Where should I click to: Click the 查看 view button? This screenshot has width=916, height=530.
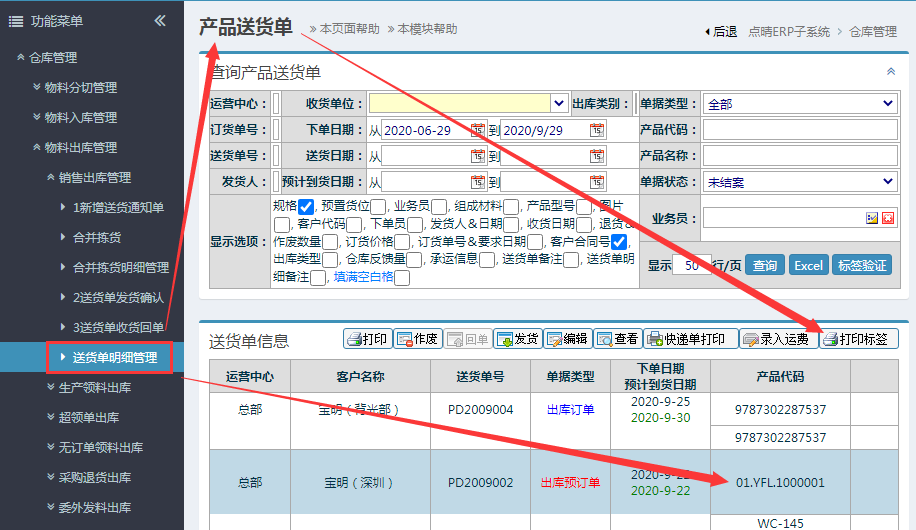click(x=617, y=339)
